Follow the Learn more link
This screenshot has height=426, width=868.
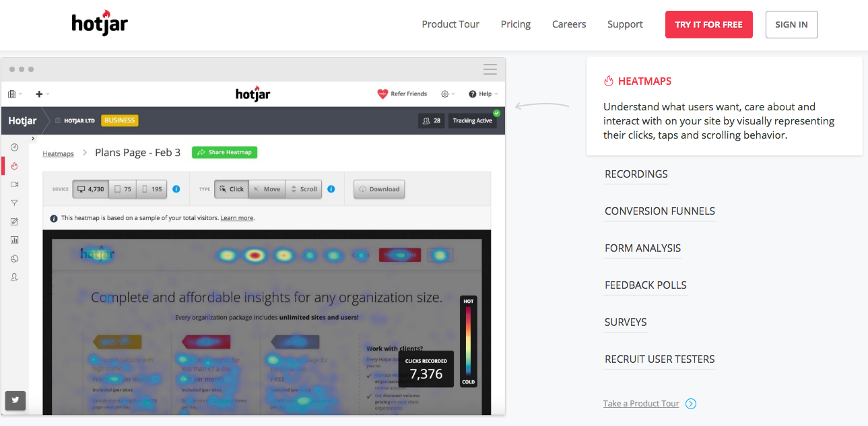pyautogui.click(x=237, y=218)
